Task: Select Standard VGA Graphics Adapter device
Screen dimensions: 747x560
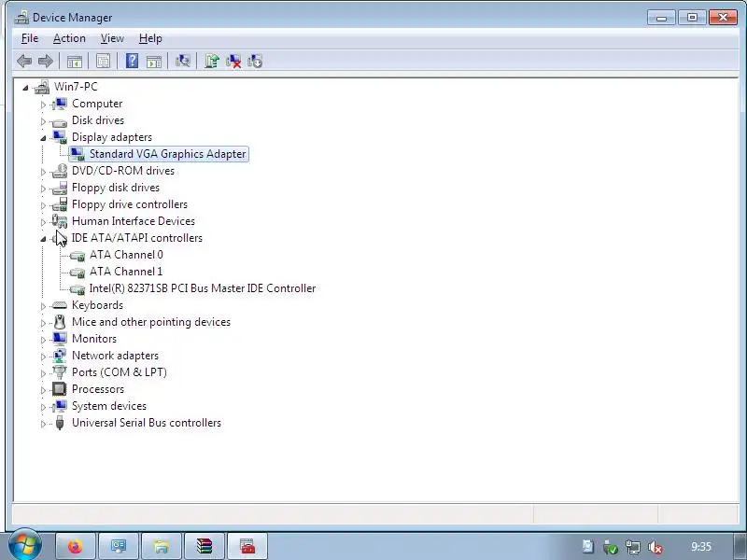Action: click(168, 154)
